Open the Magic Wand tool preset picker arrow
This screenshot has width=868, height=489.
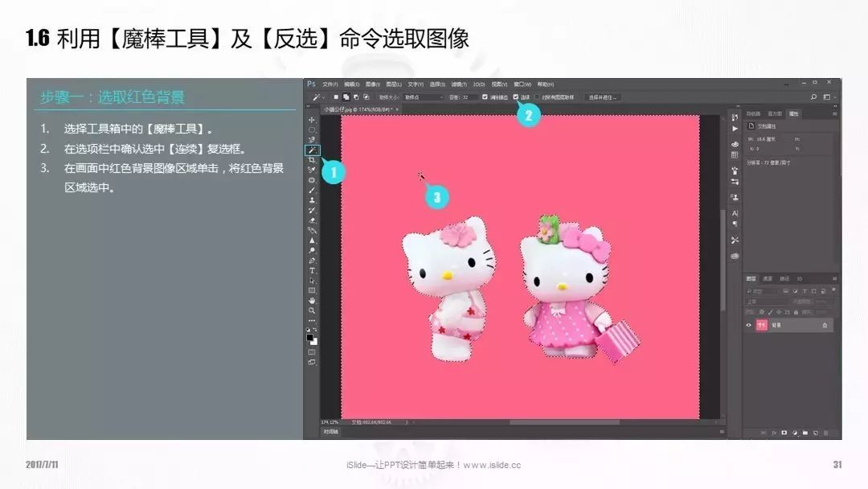coord(323,97)
